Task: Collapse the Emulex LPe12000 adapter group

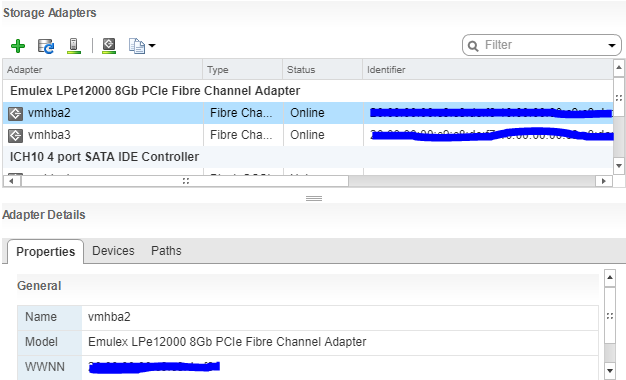Action: [x=155, y=91]
